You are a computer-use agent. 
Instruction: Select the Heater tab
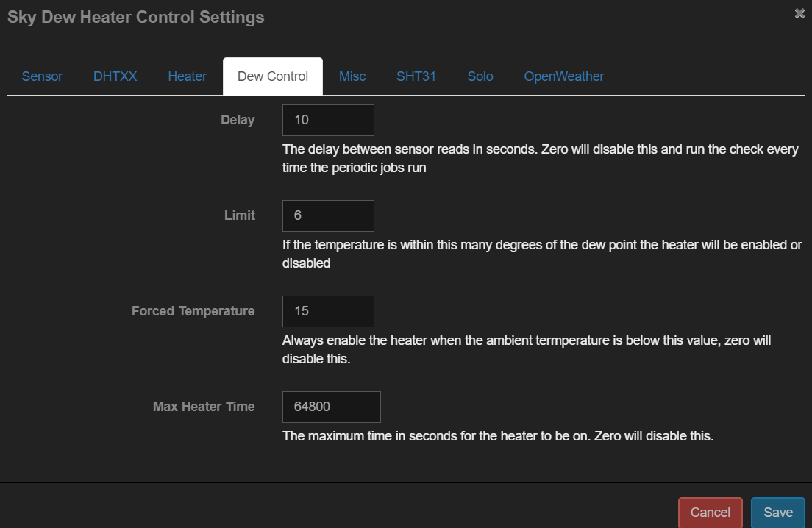pos(187,76)
